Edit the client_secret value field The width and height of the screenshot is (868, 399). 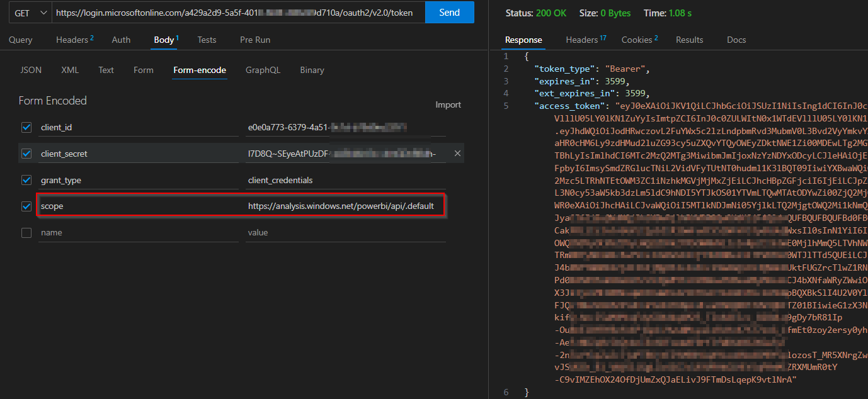point(346,154)
